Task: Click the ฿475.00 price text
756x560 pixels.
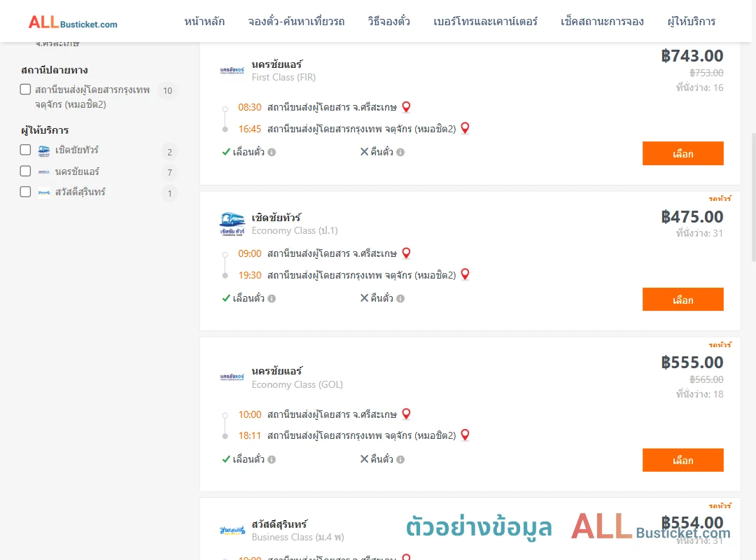Action: (692, 217)
